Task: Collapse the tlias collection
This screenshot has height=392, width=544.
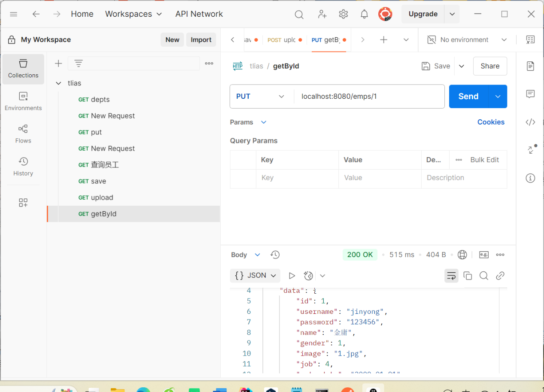Action: [x=59, y=83]
